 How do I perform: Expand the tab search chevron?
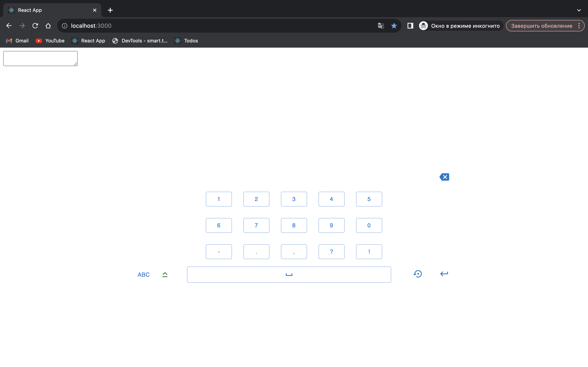pyautogui.click(x=579, y=10)
